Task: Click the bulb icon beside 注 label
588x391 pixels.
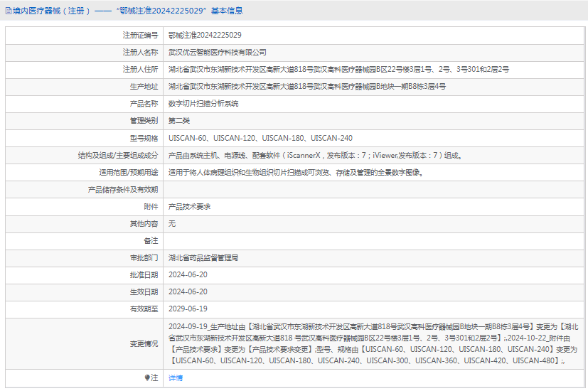Action: (147, 377)
